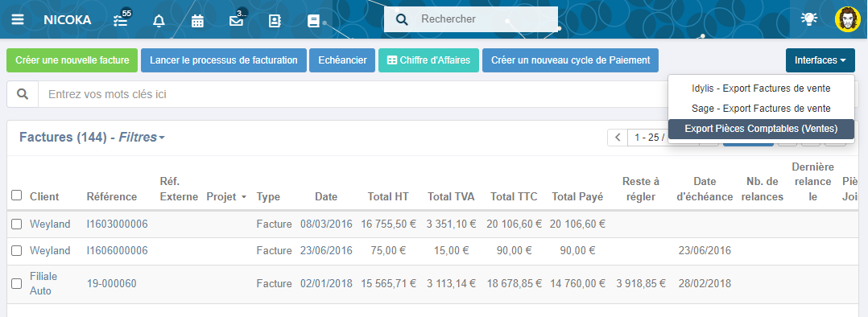Open the Echéancier button
This screenshot has width=868, height=317.
coord(343,60)
